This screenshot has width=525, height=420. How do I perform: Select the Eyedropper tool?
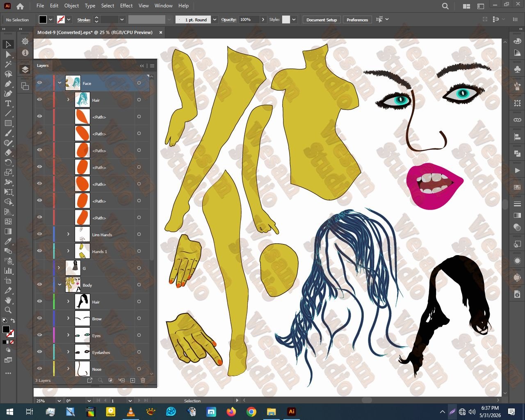(8, 241)
